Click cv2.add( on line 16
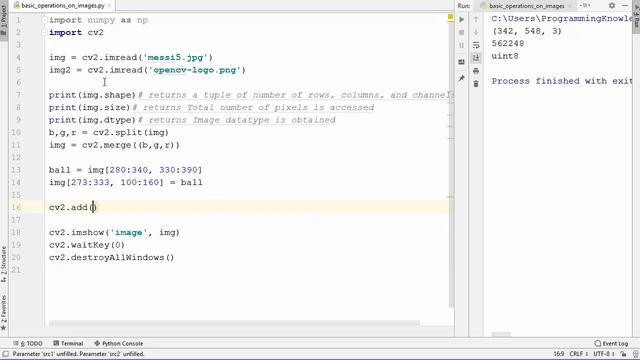The height and width of the screenshot is (360, 640). coord(72,207)
